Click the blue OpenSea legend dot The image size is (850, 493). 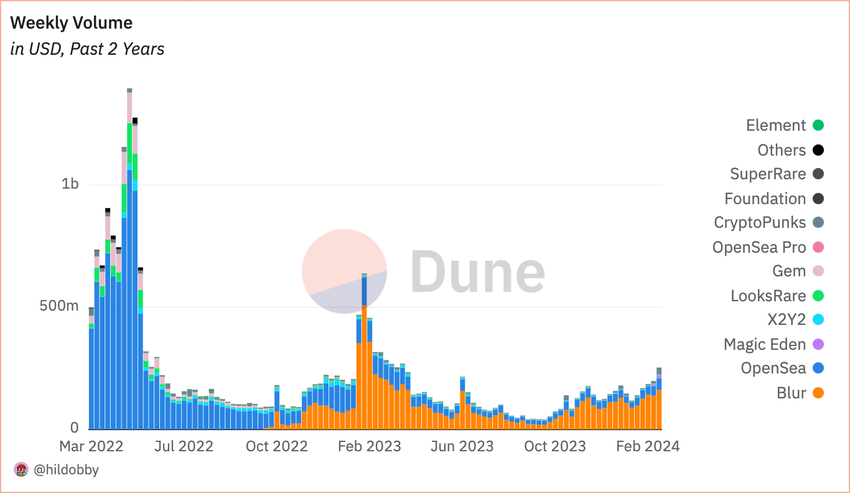pyautogui.click(x=818, y=368)
